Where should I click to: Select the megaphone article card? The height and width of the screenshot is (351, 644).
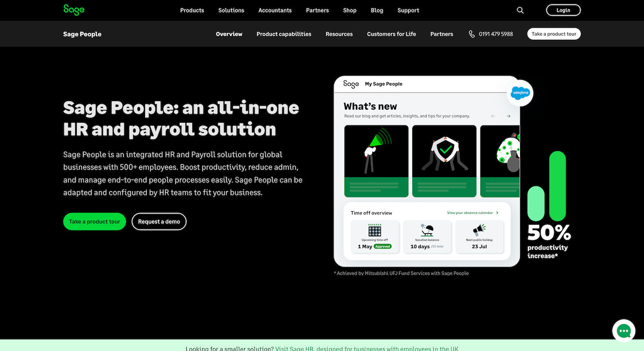(x=376, y=161)
